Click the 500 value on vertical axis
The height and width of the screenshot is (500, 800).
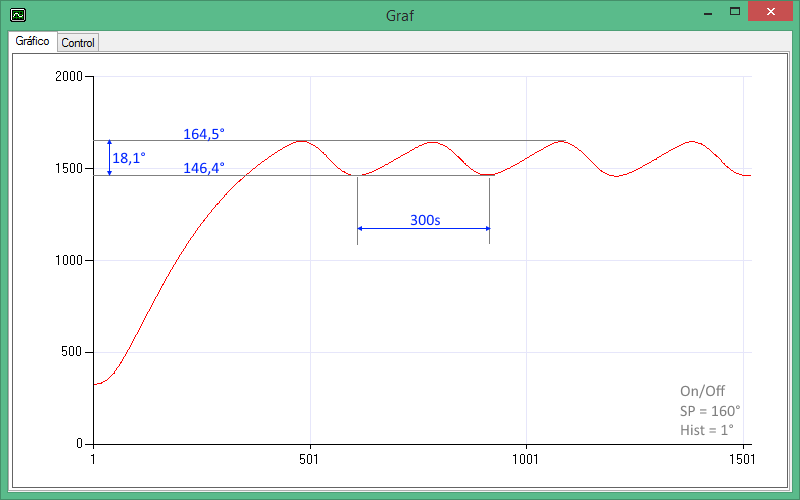tap(73, 353)
